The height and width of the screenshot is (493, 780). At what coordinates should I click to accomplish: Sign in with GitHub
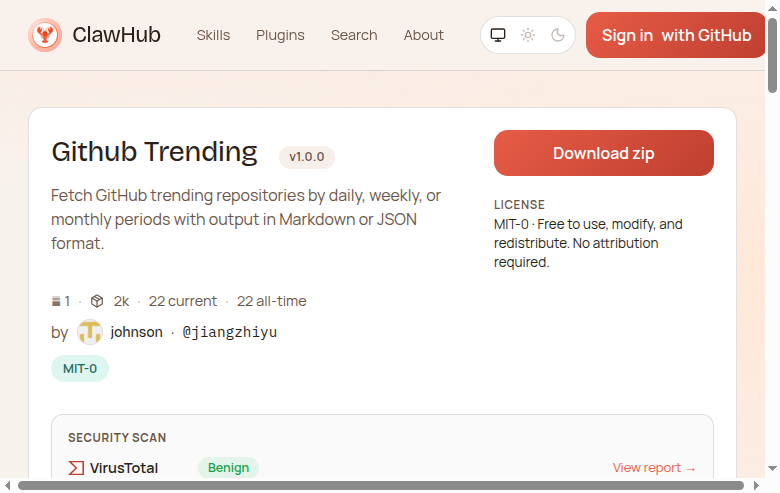[676, 35]
